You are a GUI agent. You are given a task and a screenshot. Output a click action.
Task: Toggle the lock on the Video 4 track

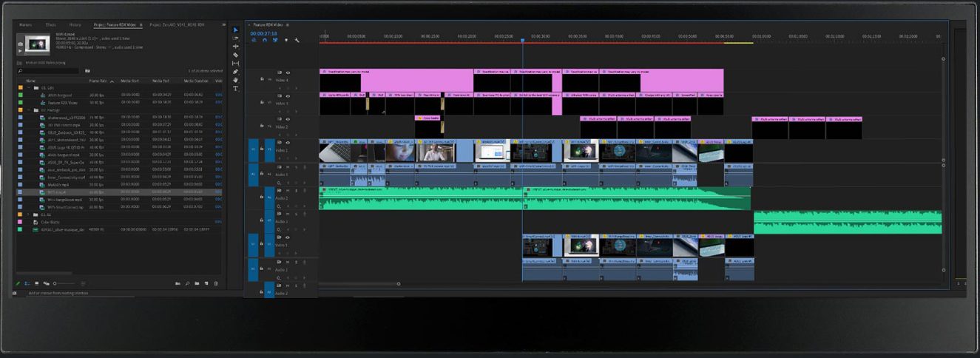[x=262, y=79]
